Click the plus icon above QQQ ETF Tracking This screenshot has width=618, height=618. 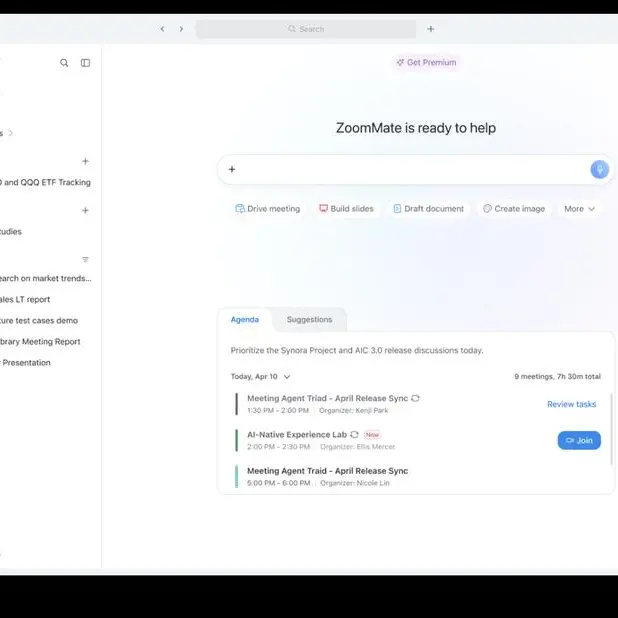click(x=85, y=161)
